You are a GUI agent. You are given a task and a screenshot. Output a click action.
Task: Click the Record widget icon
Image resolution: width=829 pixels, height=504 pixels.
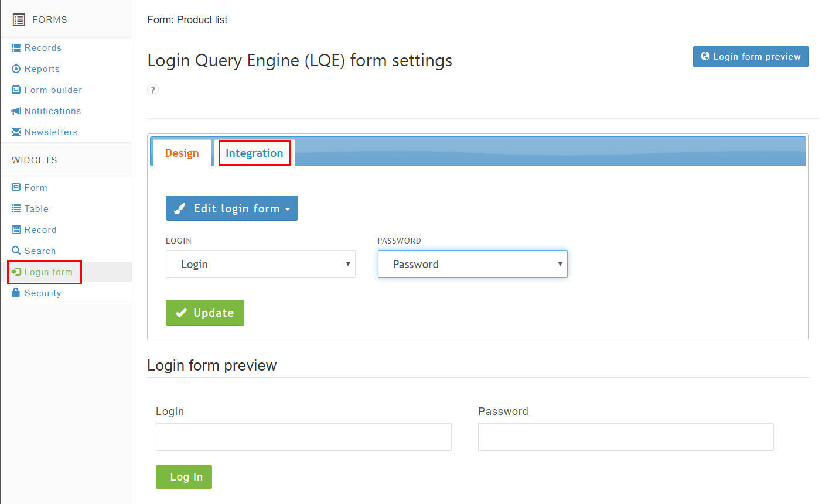[x=16, y=230]
